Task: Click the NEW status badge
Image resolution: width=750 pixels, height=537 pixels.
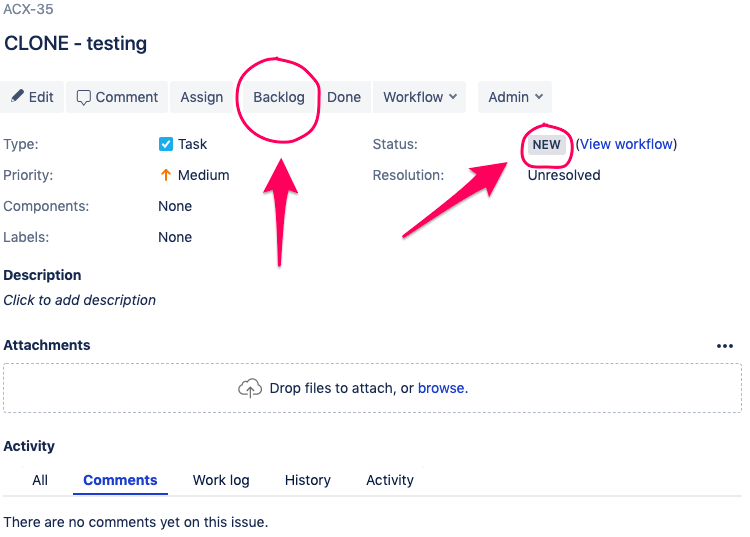Action: click(547, 144)
